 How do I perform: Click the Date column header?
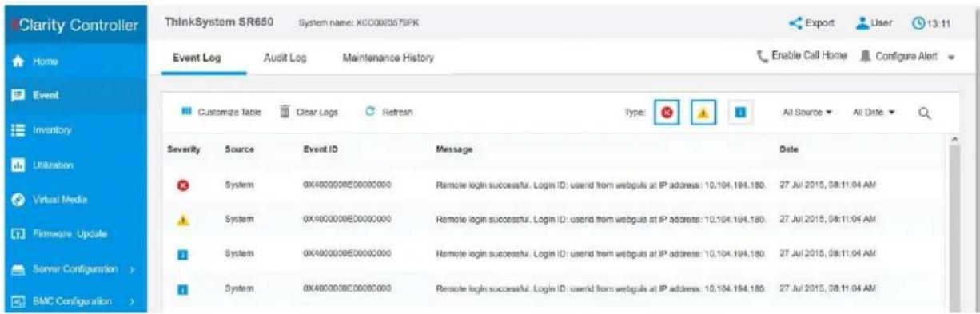pos(788,149)
